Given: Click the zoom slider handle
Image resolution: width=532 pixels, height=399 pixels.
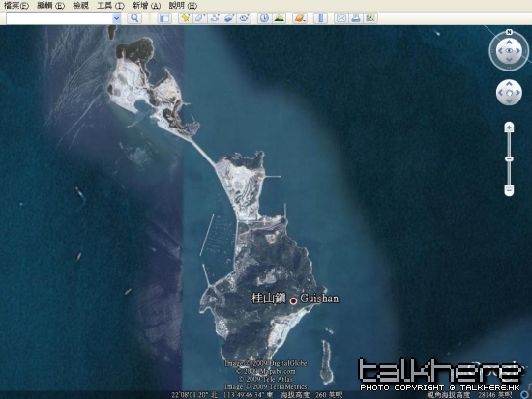Looking at the screenshot, I should [509, 159].
